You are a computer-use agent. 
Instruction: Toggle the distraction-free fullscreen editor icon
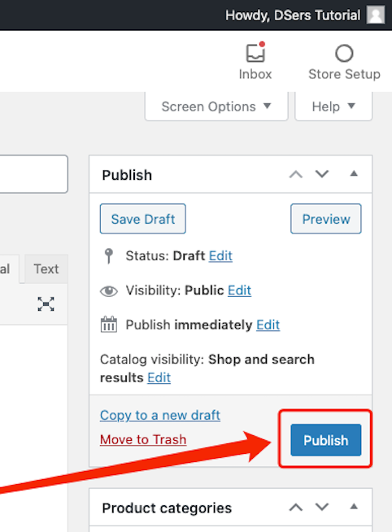point(46,303)
